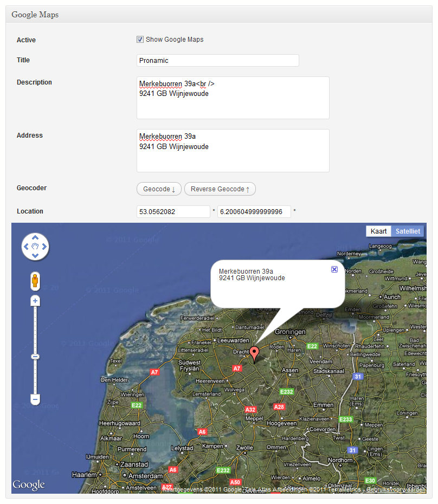Click the Nordhorn label
Viewport: 438px width, 504px height.
340,460
